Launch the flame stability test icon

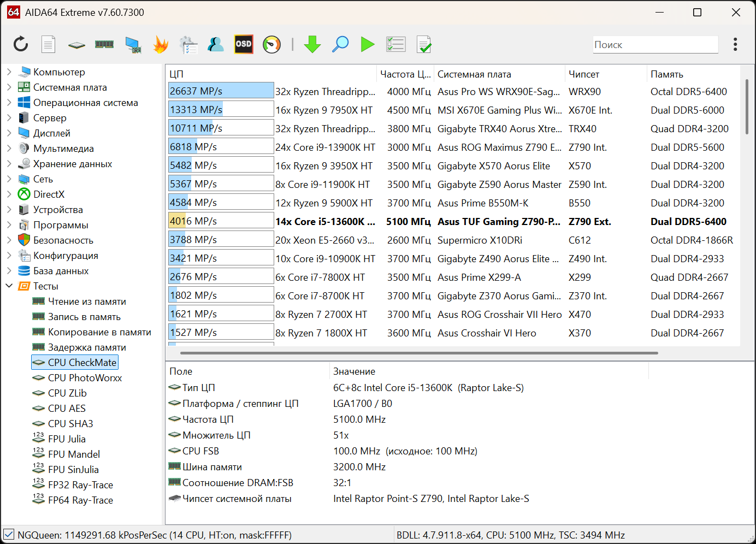point(161,44)
